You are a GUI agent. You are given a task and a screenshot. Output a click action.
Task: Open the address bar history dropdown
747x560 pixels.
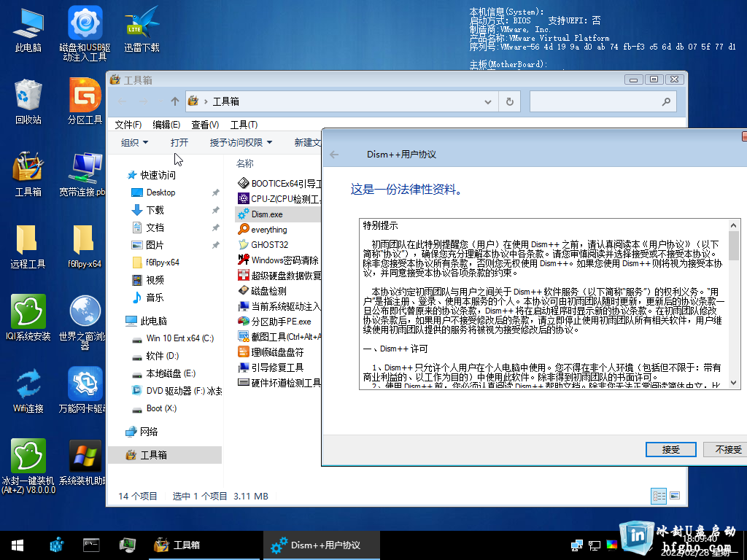488,101
